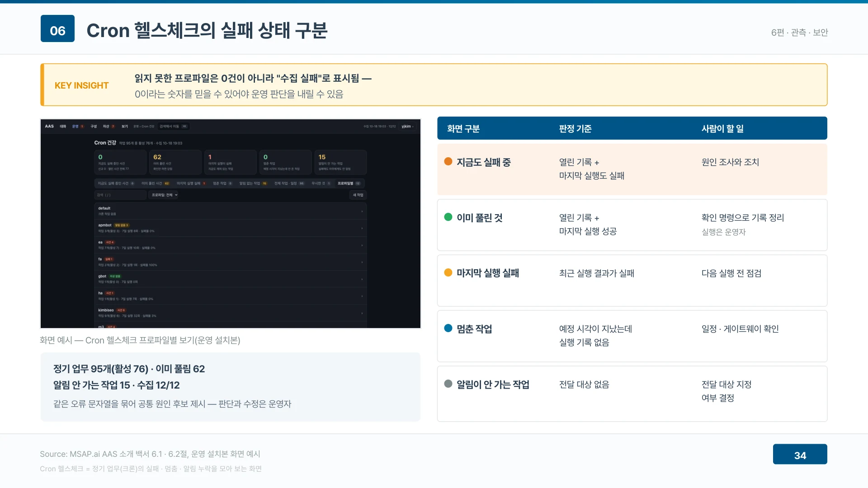Click the 검색 (/) input field

click(120, 195)
